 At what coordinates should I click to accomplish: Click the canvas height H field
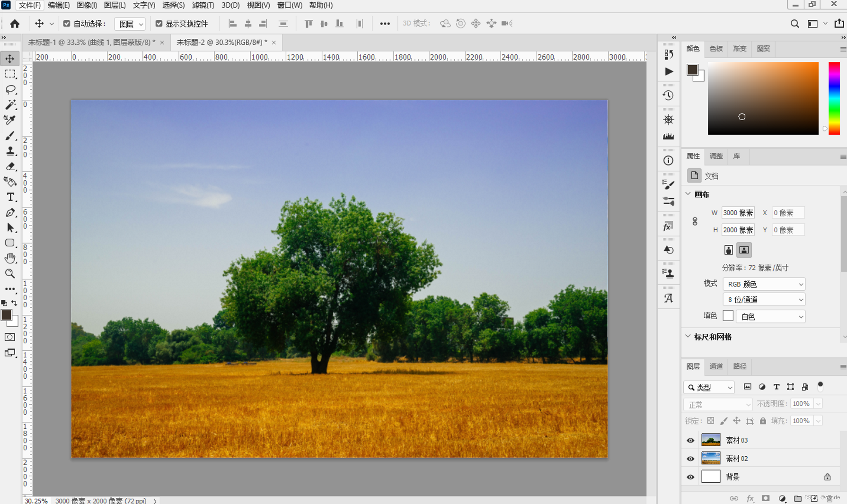[738, 230]
